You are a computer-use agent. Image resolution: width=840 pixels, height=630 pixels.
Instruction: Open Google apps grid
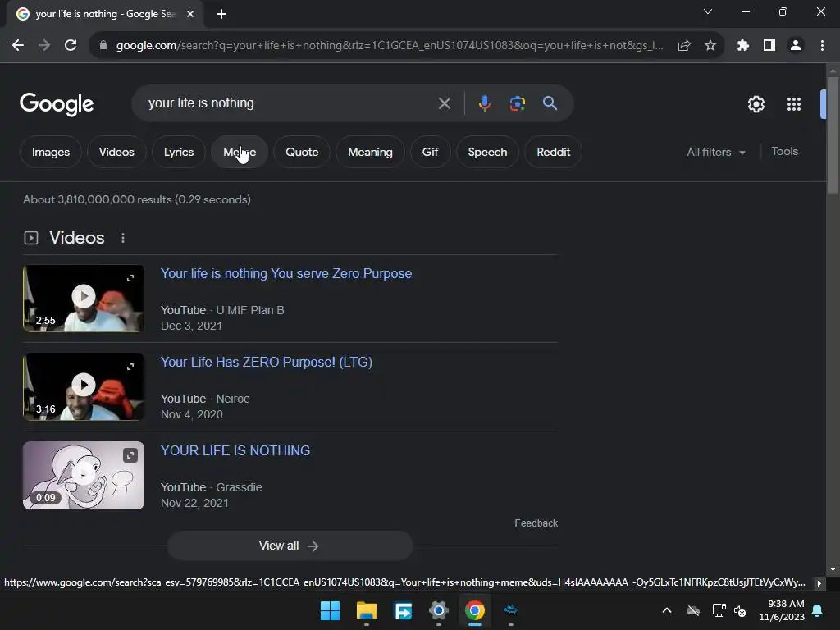pos(794,104)
